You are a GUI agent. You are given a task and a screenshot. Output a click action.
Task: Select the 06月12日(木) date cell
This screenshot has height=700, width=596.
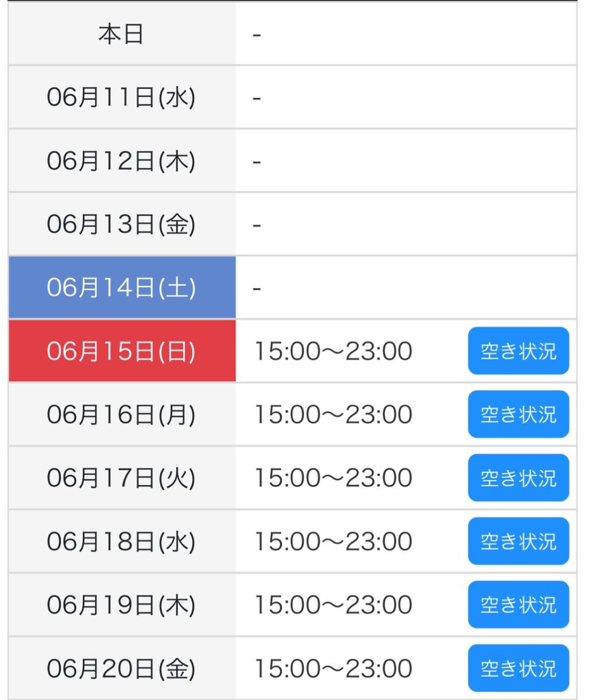(x=122, y=160)
